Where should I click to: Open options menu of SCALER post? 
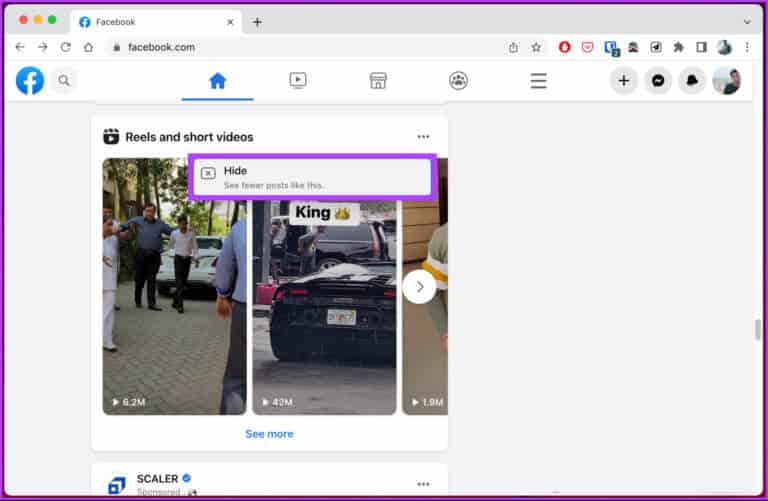[423, 484]
